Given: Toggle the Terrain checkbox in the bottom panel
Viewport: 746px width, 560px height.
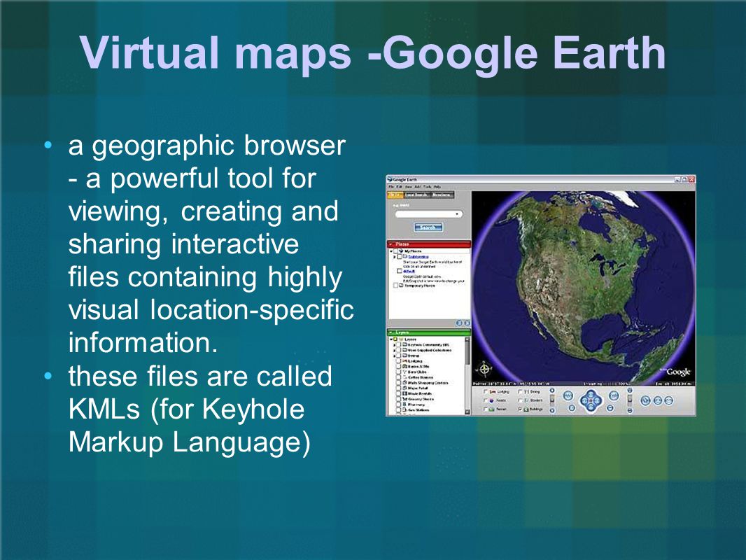Looking at the screenshot, I should tap(485, 409).
